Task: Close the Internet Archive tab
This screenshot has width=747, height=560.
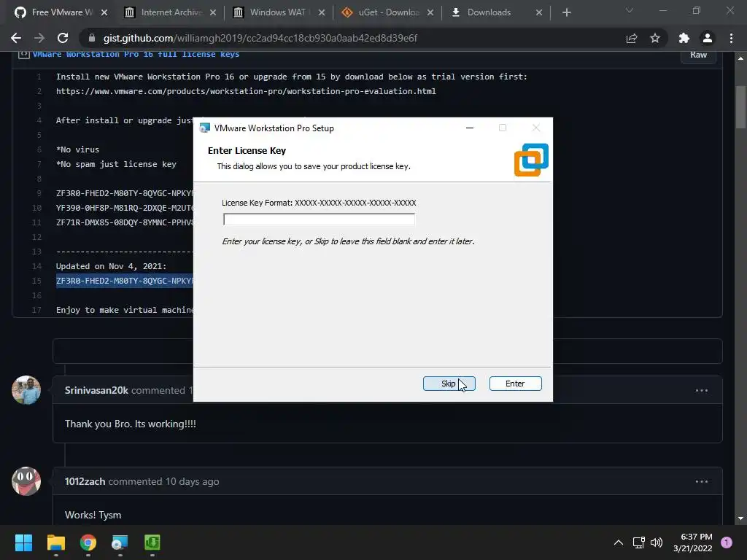Action: (213, 13)
